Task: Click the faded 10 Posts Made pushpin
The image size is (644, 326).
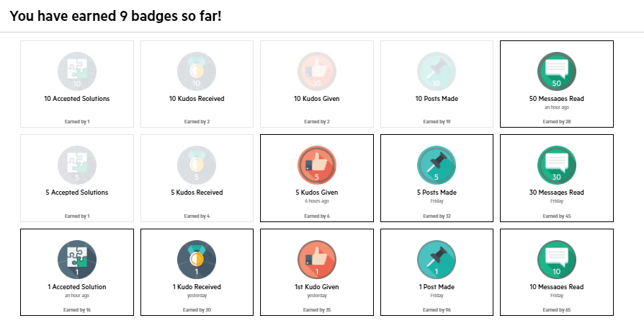Action: [437, 71]
